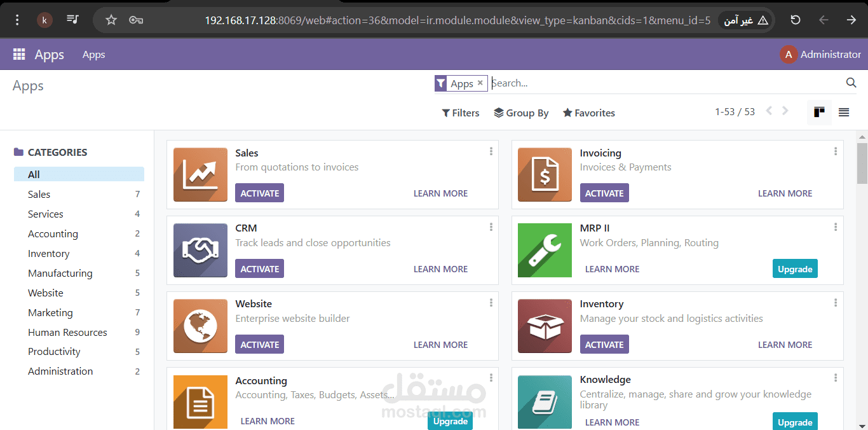Select the Marketing category
Viewport: 868px width, 430px height.
79,312
